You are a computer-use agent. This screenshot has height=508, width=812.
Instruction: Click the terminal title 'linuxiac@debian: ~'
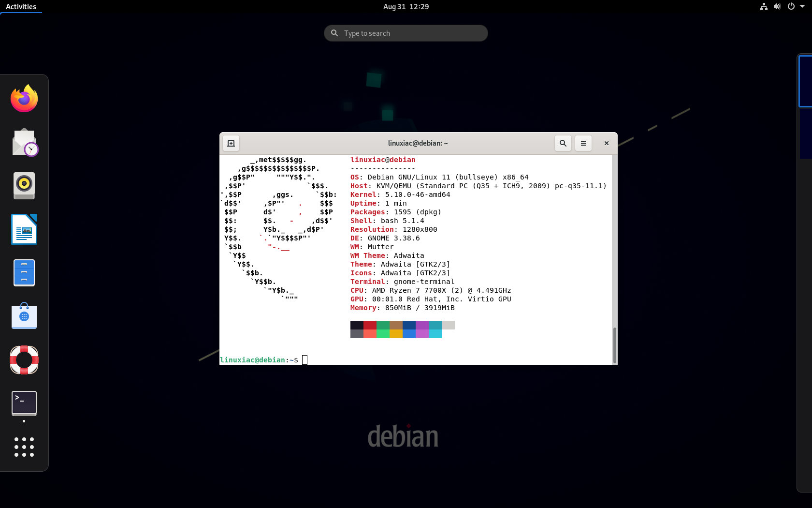point(418,143)
